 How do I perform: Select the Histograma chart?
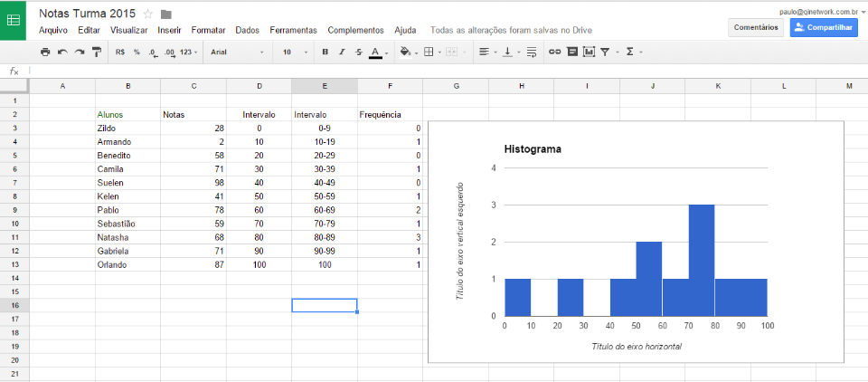(x=636, y=242)
